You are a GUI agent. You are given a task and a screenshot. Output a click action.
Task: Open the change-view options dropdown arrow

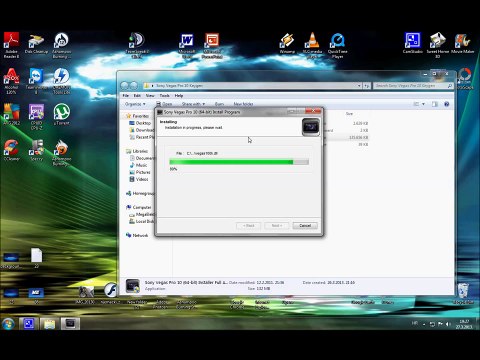[x=424, y=104]
